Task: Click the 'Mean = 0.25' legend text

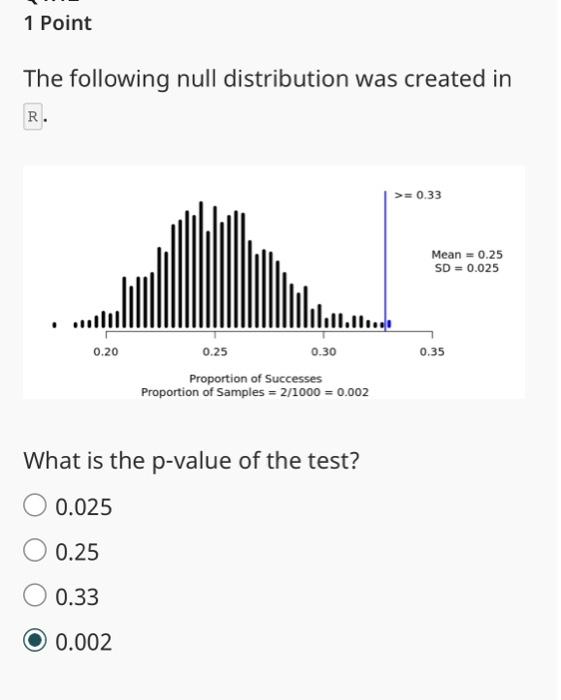Action: coord(467,254)
